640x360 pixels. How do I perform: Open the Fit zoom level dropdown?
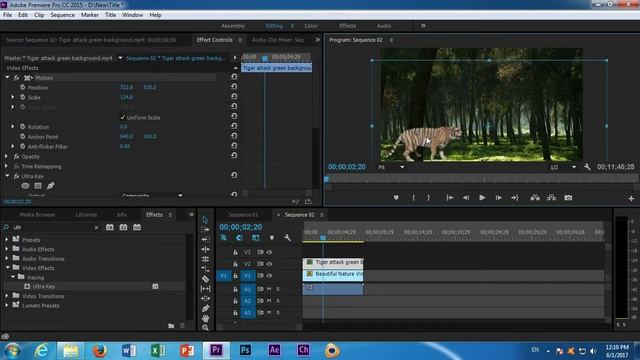point(391,167)
